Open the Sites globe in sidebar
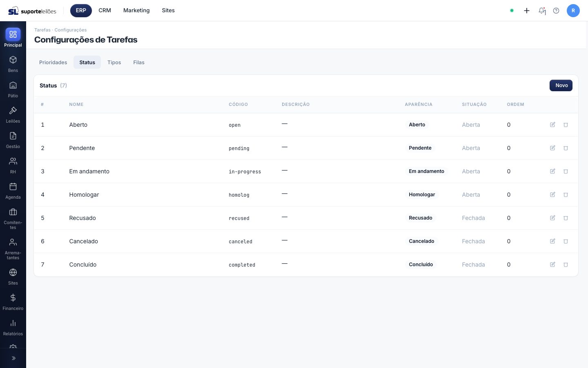588x368 pixels. pyautogui.click(x=13, y=277)
